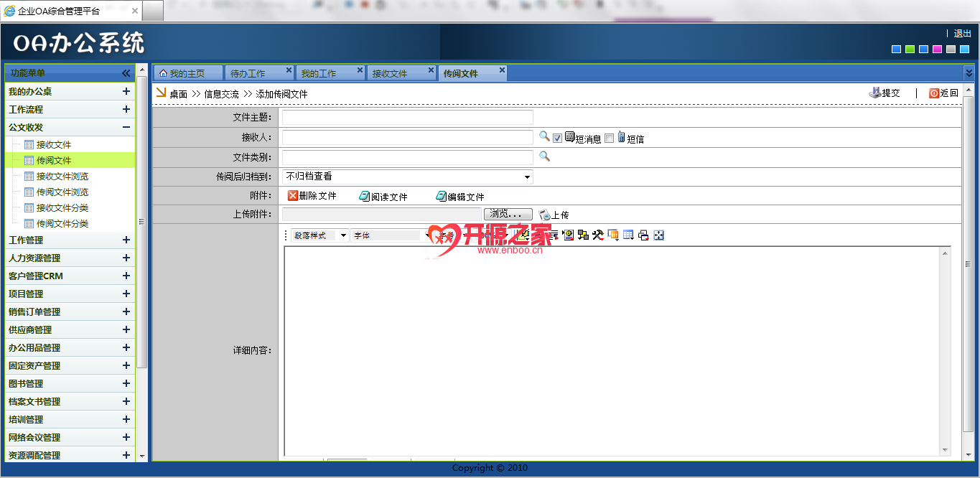Click the fullscreen arrows icon at editor toolbar end
The height and width of the screenshot is (478, 980).
point(659,235)
